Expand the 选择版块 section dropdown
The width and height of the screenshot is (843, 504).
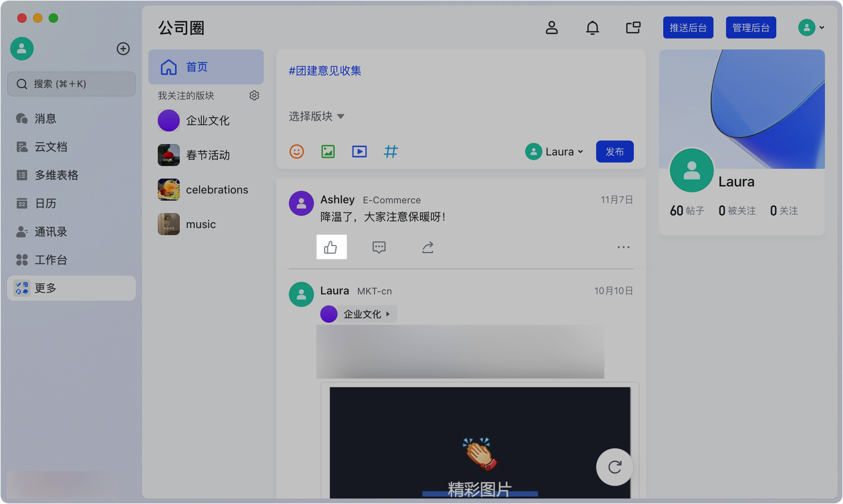[x=316, y=116]
